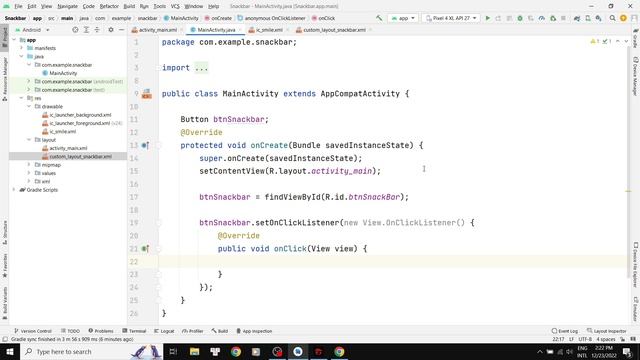The image size is (640, 360).
Task: Click the green Debug app bug icon
Action: tap(520, 18)
